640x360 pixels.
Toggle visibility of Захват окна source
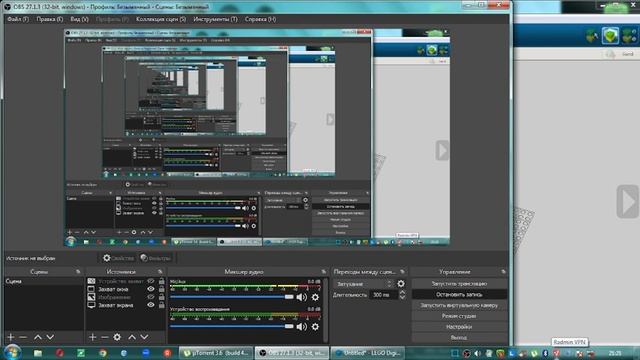[151, 289]
